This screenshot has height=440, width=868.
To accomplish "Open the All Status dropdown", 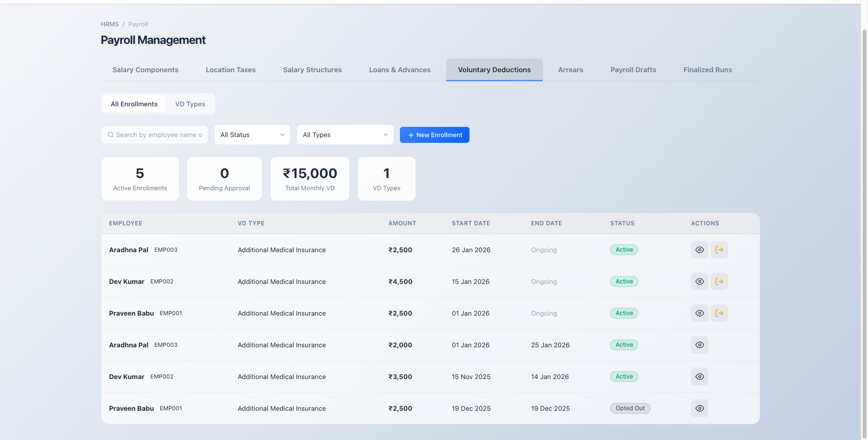I will point(252,135).
